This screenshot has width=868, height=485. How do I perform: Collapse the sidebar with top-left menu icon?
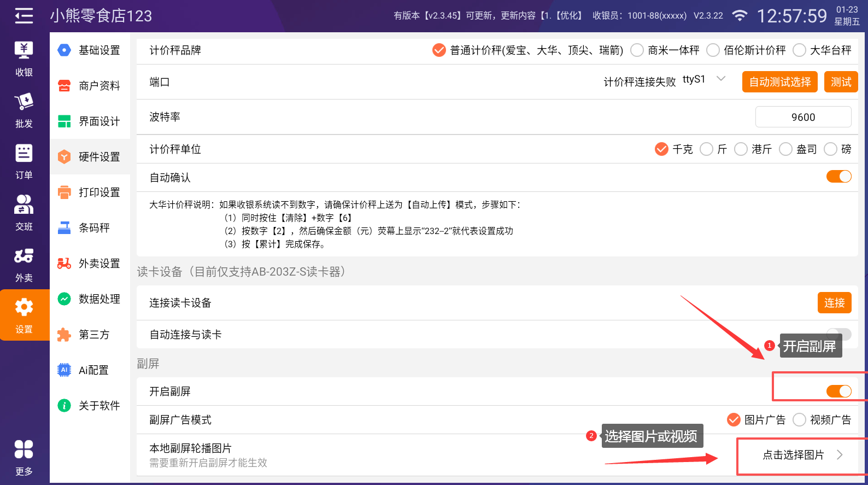coord(24,16)
